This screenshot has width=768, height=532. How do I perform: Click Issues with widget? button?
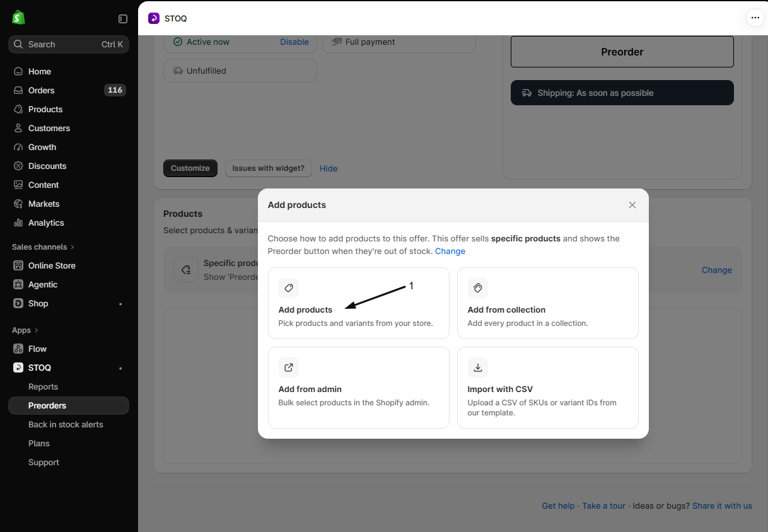tap(269, 168)
